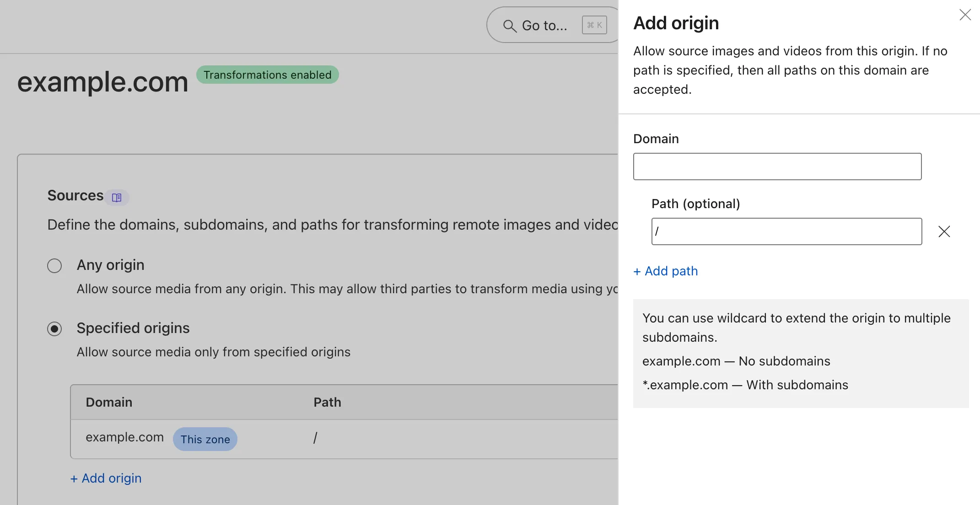
Task: Select the Specified origins radio button
Action: (x=54, y=328)
